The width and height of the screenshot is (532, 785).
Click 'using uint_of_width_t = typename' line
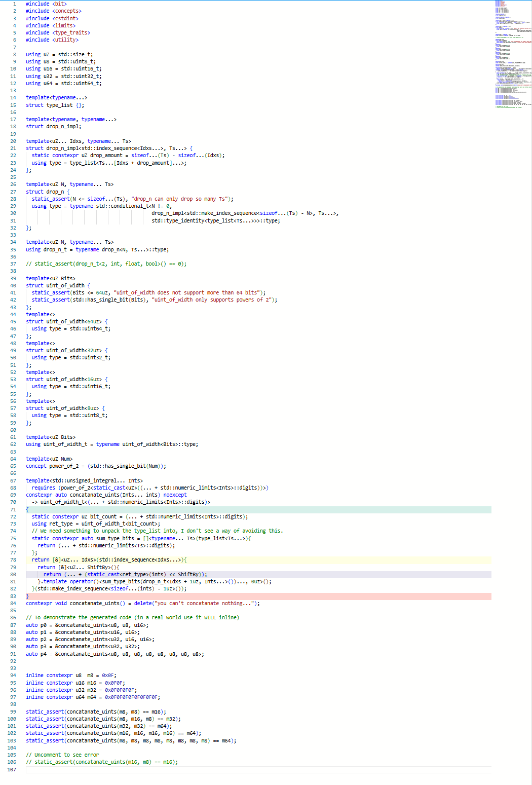tap(112, 444)
